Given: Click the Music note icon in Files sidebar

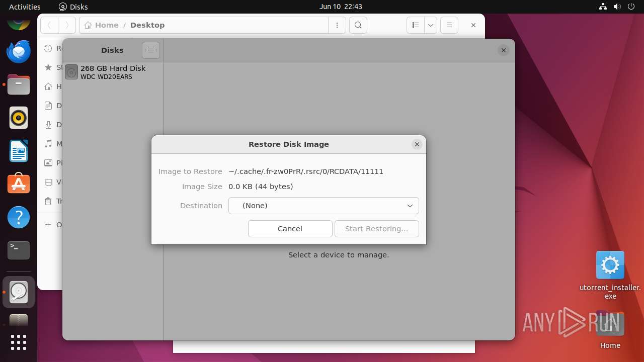Looking at the screenshot, I should coord(48,144).
